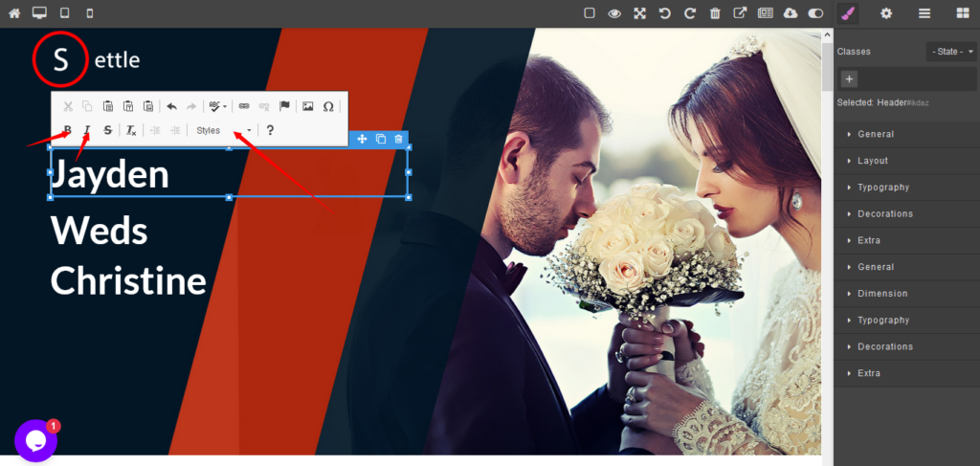Add a new class with plus button
This screenshot has height=466, width=980.
[850, 79]
